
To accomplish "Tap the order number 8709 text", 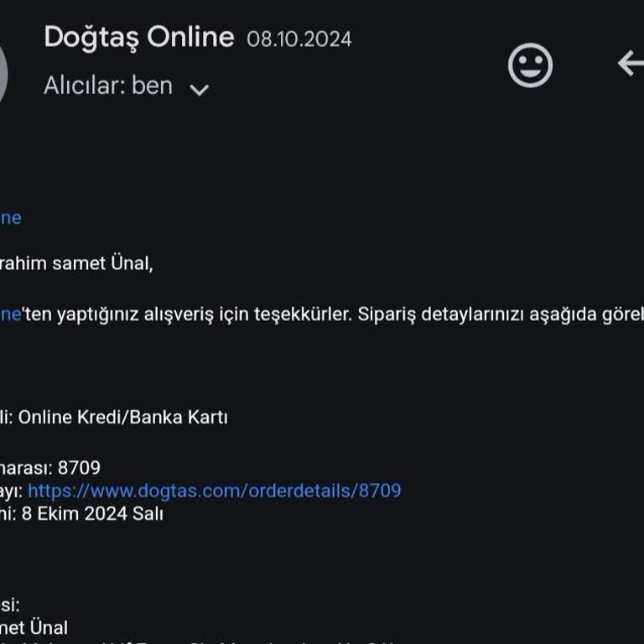I will tap(79, 468).
